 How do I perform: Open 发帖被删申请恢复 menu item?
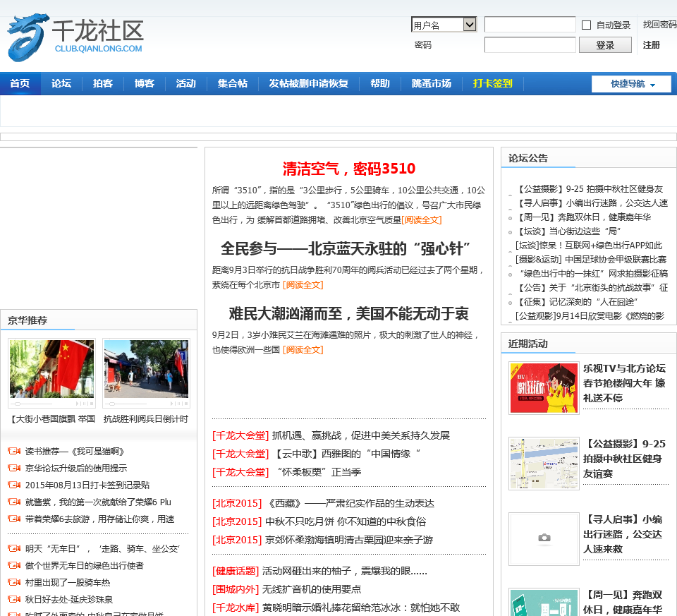pos(309,83)
